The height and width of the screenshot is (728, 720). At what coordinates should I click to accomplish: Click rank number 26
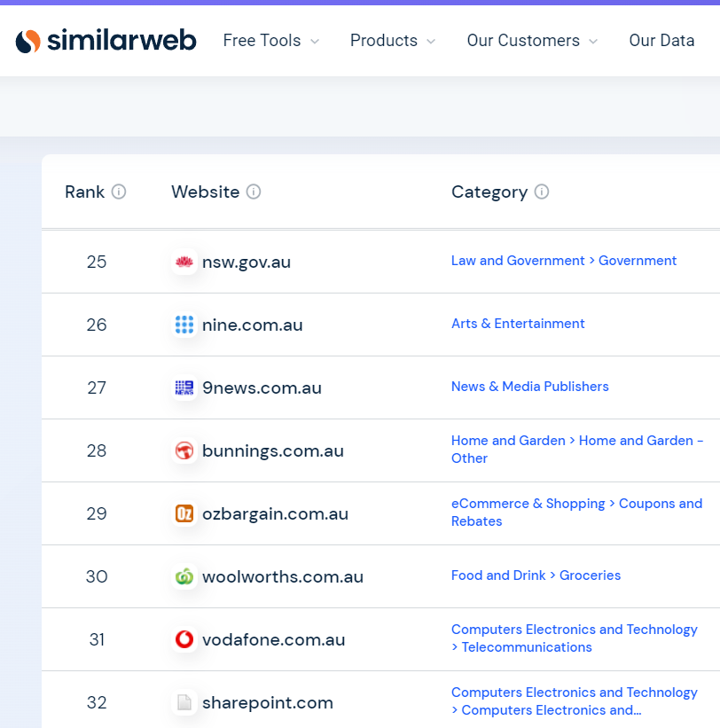[97, 325]
